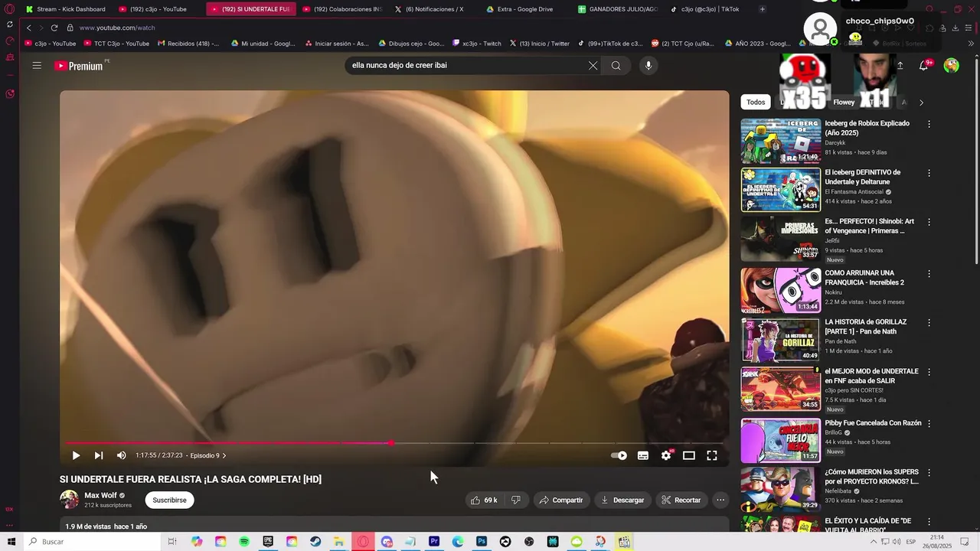
Task: Open Photoshop from the taskbar
Action: (x=482, y=542)
